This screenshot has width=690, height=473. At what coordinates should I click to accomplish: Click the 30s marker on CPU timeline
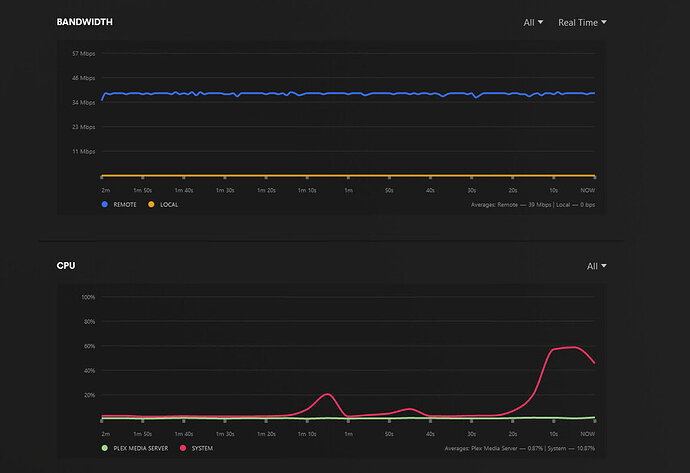471,434
